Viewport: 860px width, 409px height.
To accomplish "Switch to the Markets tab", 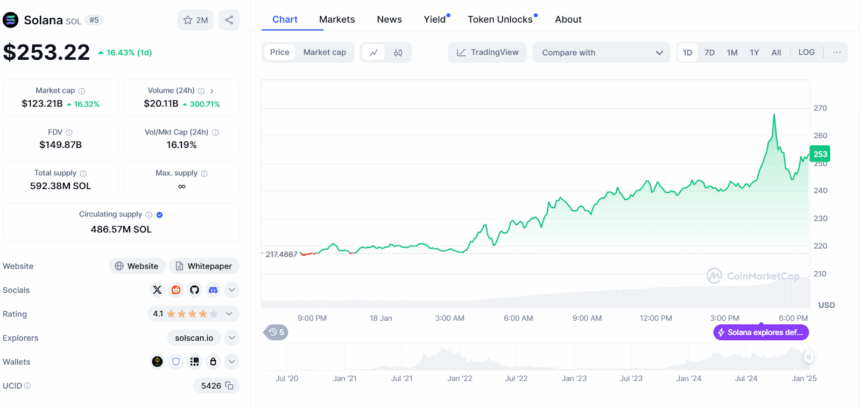I will click(337, 19).
